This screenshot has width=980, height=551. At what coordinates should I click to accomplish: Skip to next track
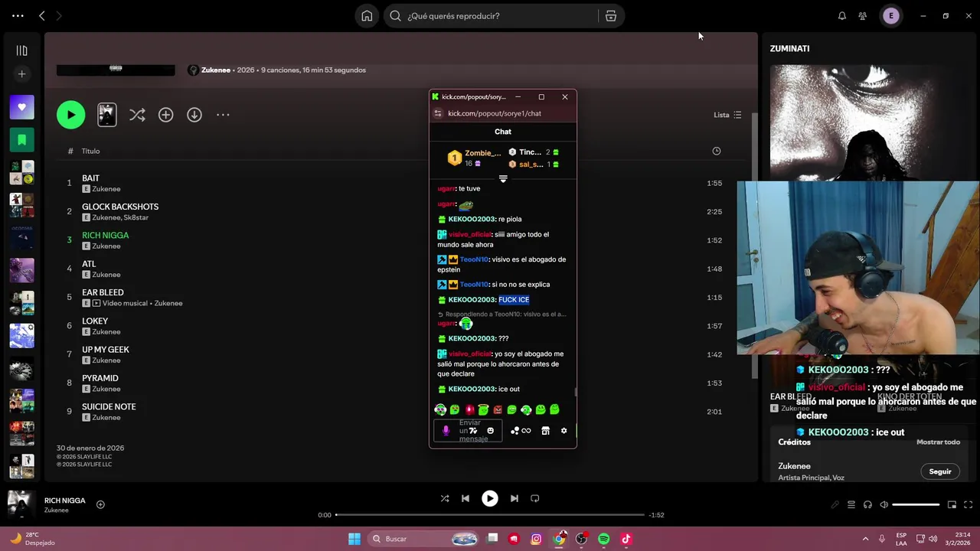514,498
